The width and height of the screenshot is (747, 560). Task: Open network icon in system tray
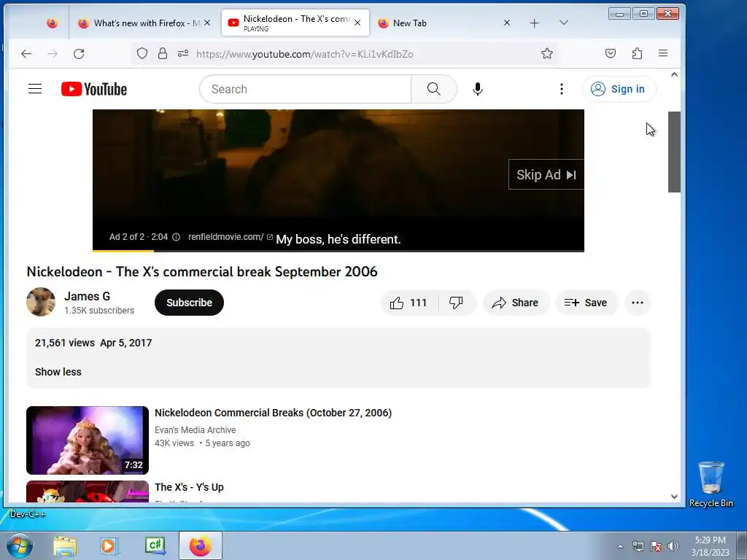[638, 547]
